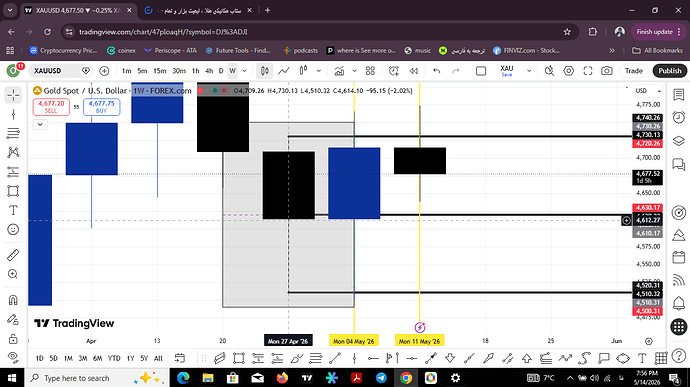Open go to date calendar icon
The height and width of the screenshot is (387, 690).
coord(180,358)
